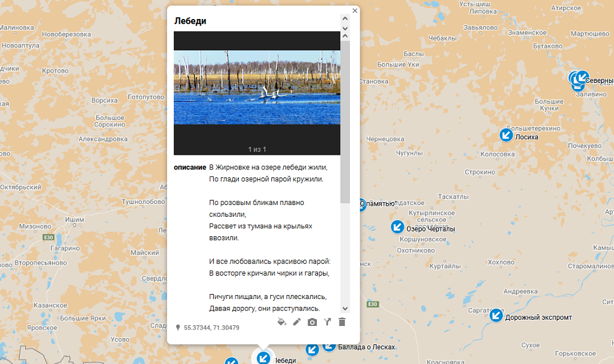
Task: Click the directions fork icon
Action: click(x=327, y=322)
